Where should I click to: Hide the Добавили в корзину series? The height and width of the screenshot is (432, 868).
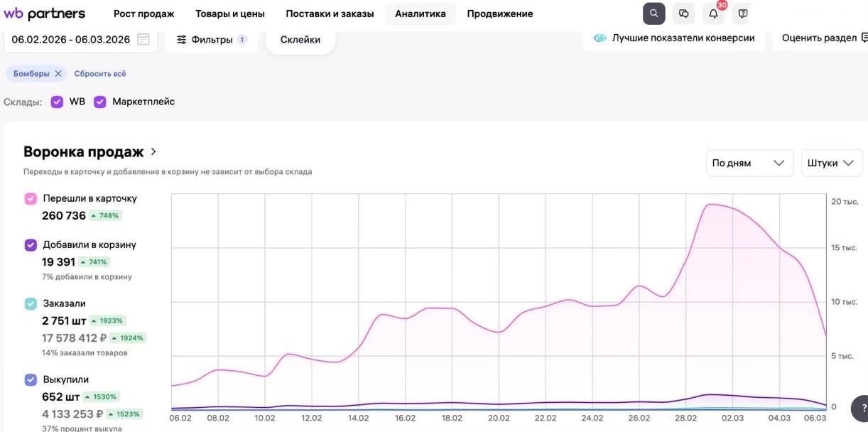click(x=31, y=245)
